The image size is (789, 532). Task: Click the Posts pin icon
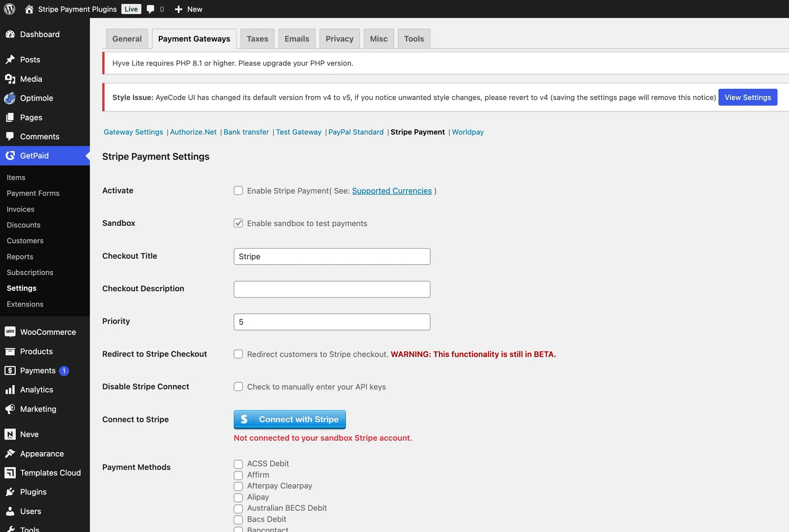[10, 60]
